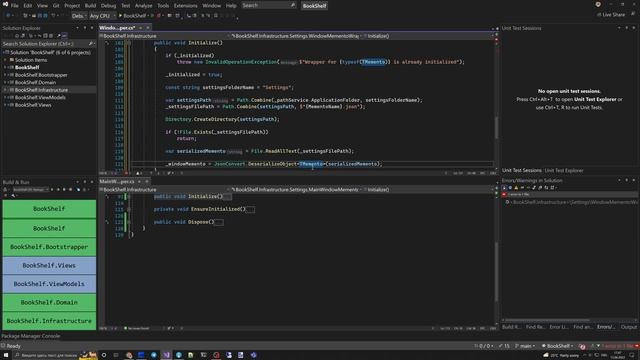Click the Solution Explorer search options magnifier icon
Image resolution: width=640 pixels, height=360 pixels.
click(91, 44)
